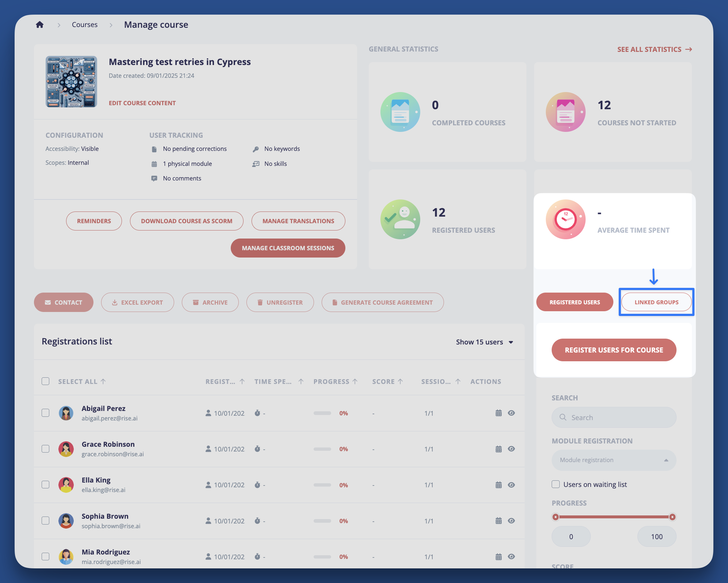
Task: Click Abigail Perez progress bar
Action: click(x=322, y=413)
